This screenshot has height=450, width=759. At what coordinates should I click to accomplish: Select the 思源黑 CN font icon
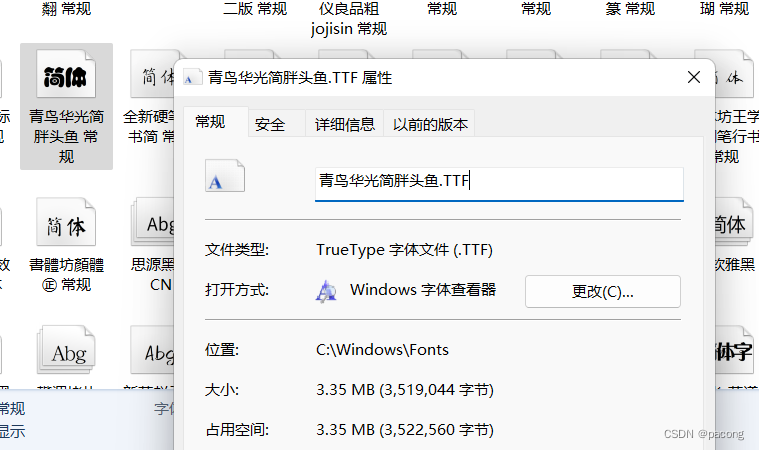[x=152, y=222]
